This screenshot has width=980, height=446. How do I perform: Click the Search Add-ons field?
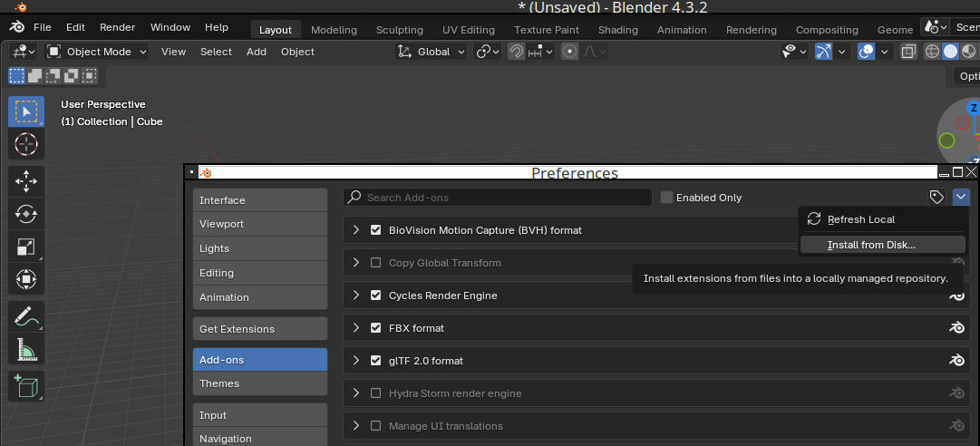click(x=499, y=198)
